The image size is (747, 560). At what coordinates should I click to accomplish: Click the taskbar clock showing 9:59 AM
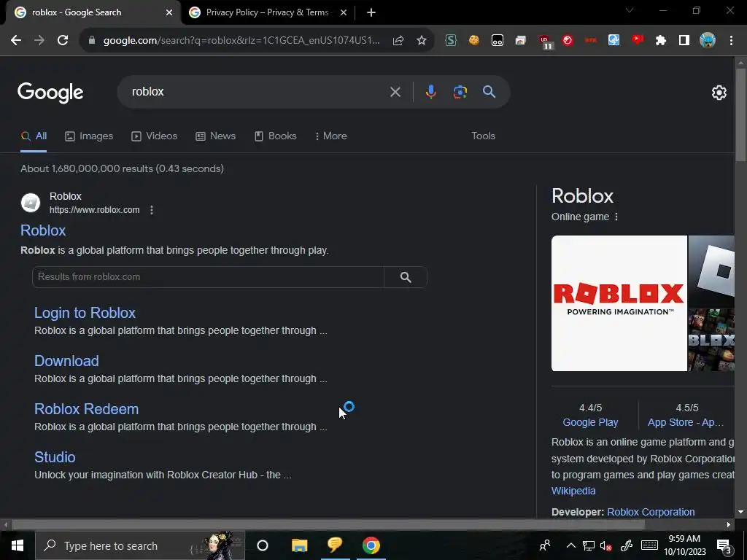(x=684, y=545)
